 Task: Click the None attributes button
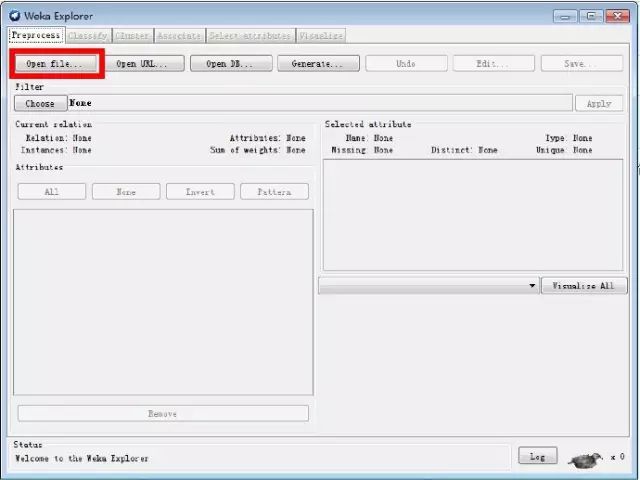tap(126, 191)
